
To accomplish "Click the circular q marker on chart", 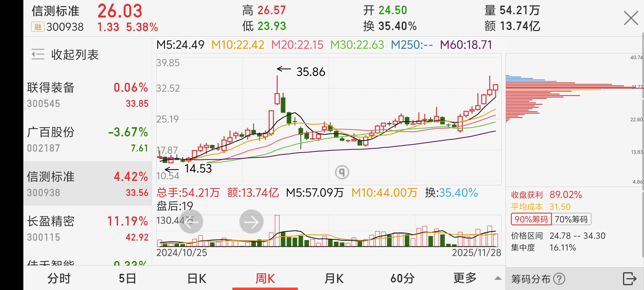I will coord(342,172).
